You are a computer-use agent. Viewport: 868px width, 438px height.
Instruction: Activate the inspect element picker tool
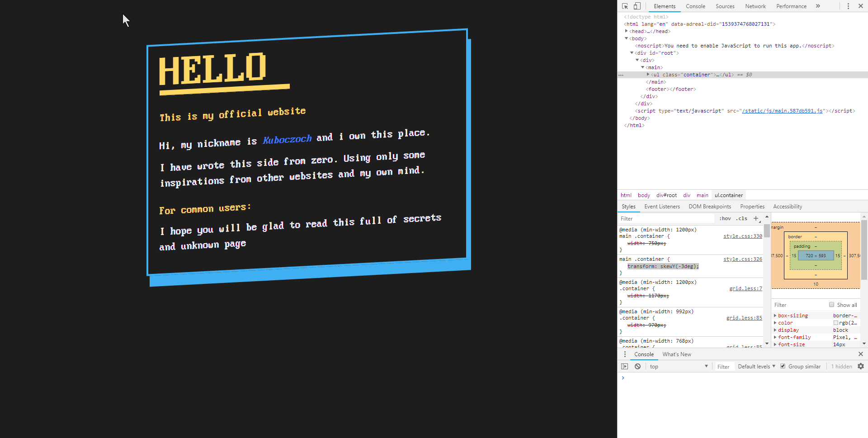click(x=625, y=6)
